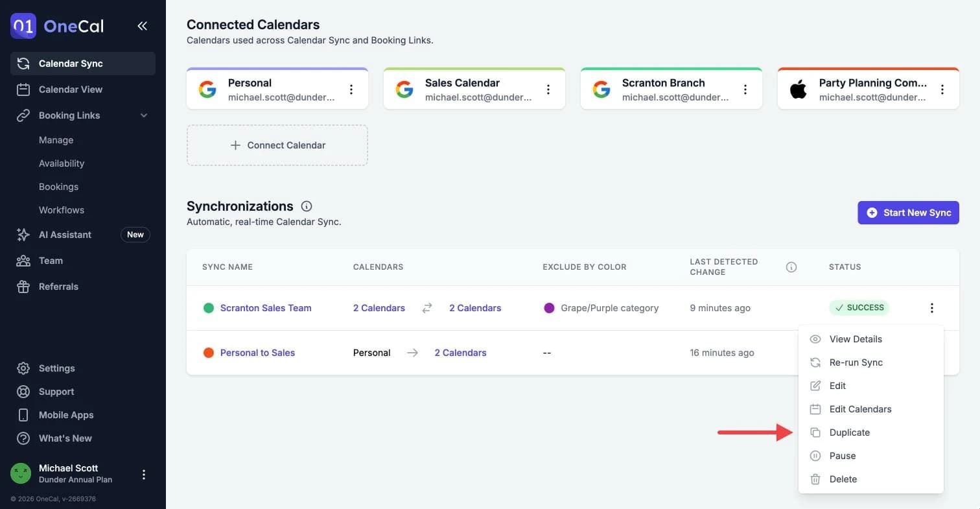Open Calendar View in the sidebar
Image resolution: width=980 pixels, height=509 pixels.
[x=83, y=89]
